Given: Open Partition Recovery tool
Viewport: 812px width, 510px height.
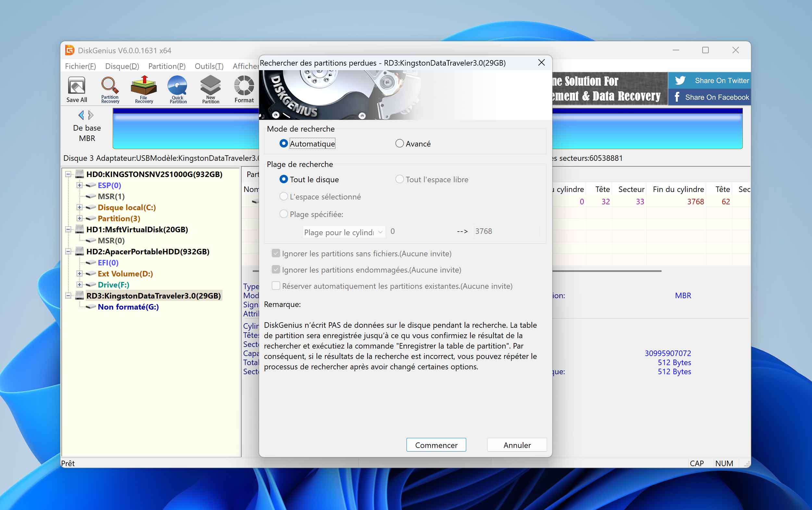Looking at the screenshot, I should click(110, 89).
